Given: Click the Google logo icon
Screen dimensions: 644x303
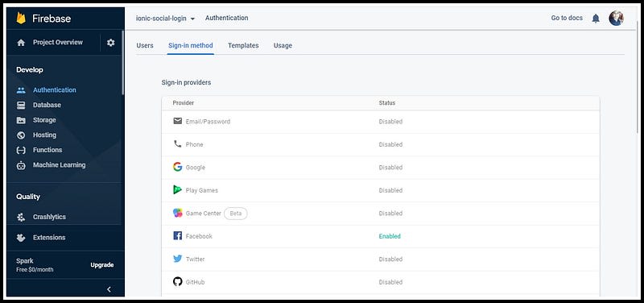Looking at the screenshot, I should pyautogui.click(x=177, y=167).
